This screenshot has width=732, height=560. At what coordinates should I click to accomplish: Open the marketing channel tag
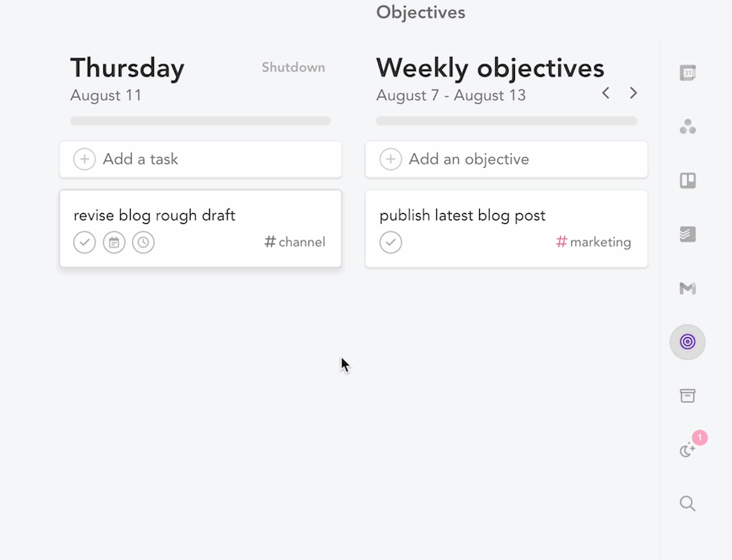tap(594, 242)
